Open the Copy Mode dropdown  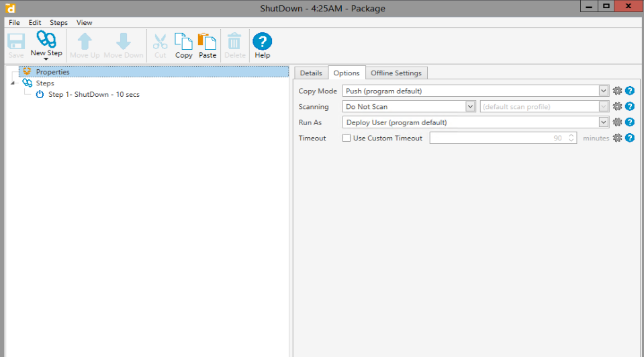tap(603, 91)
